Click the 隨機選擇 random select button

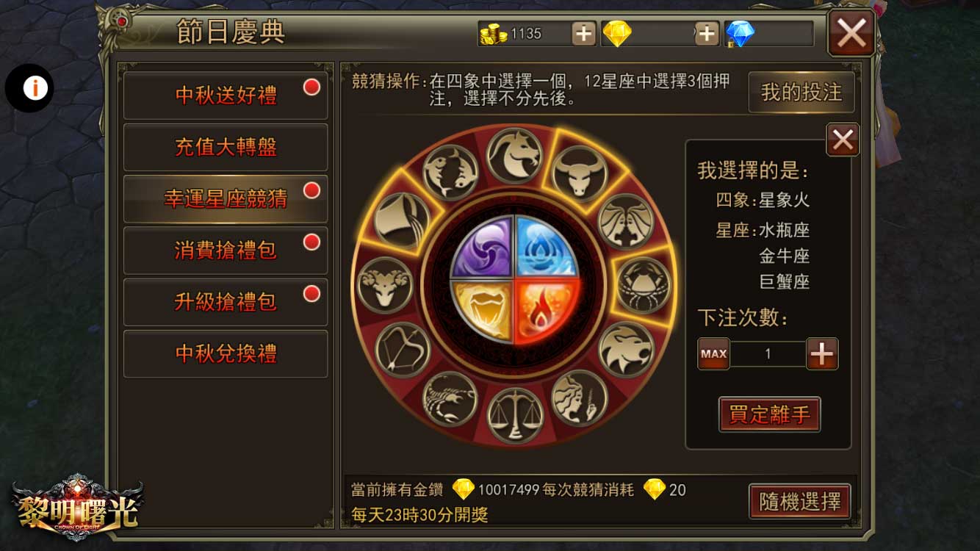pos(800,502)
